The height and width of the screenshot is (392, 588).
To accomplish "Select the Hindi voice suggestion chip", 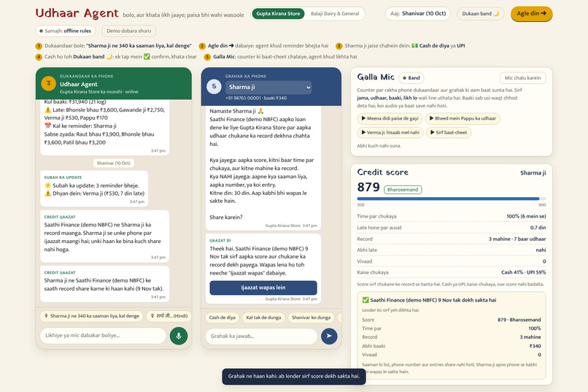I will (x=169, y=316).
